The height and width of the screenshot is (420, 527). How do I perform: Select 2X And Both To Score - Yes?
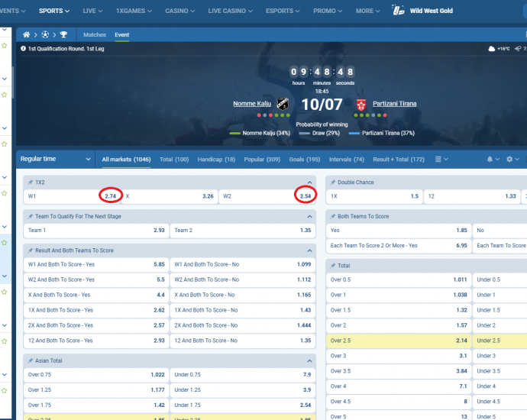click(96, 325)
